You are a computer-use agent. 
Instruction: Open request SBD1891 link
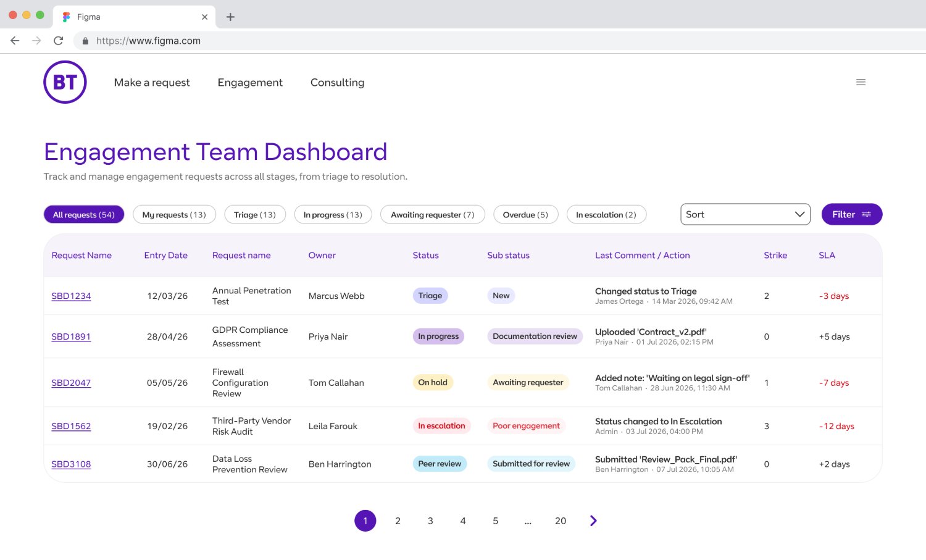tap(71, 336)
